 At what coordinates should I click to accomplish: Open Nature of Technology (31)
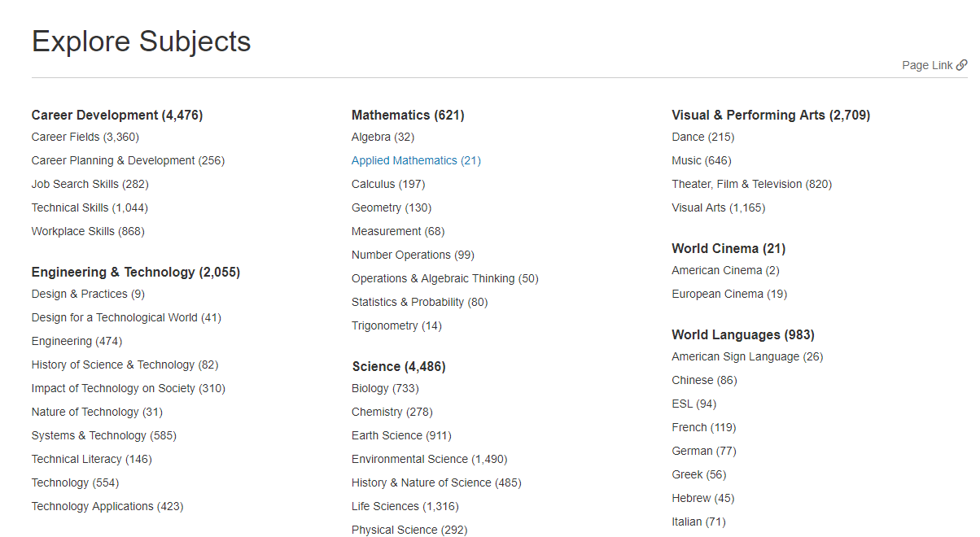[x=97, y=412]
